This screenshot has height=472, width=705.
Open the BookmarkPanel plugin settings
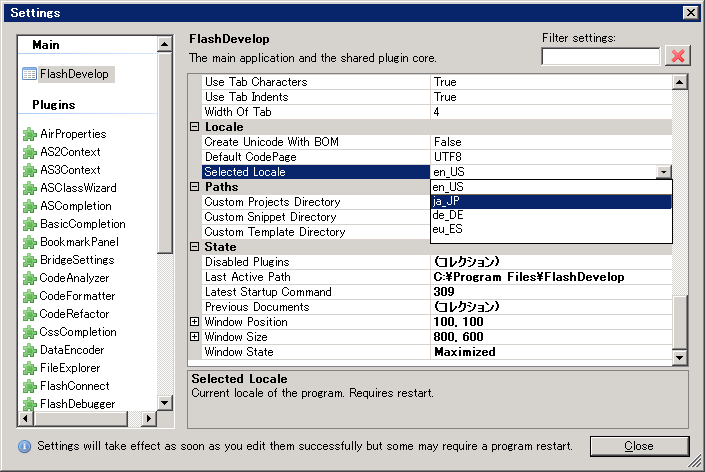[78, 242]
